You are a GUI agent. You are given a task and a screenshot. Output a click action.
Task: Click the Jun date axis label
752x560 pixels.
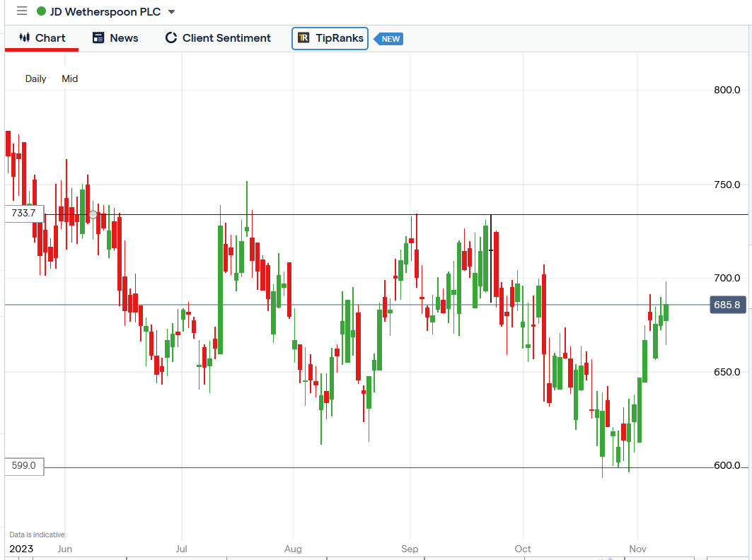[65, 549]
